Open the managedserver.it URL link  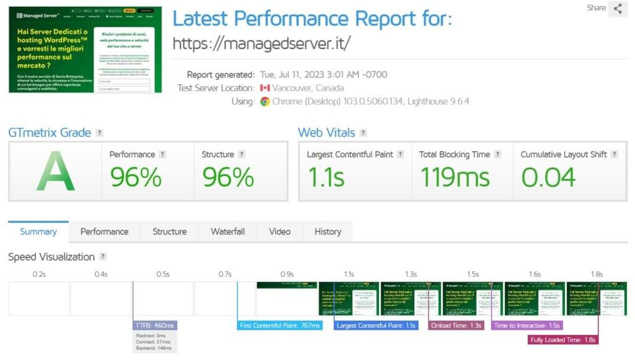pos(262,44)
